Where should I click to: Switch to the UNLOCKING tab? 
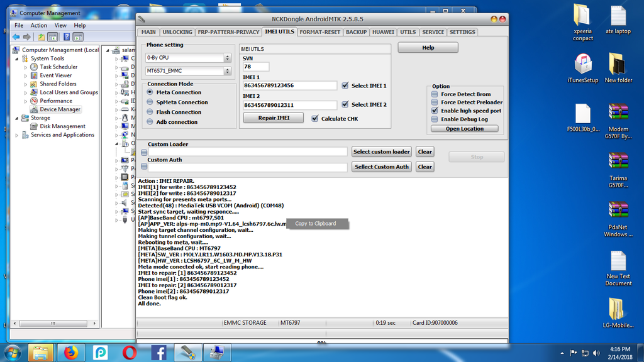tap(177, 32)
